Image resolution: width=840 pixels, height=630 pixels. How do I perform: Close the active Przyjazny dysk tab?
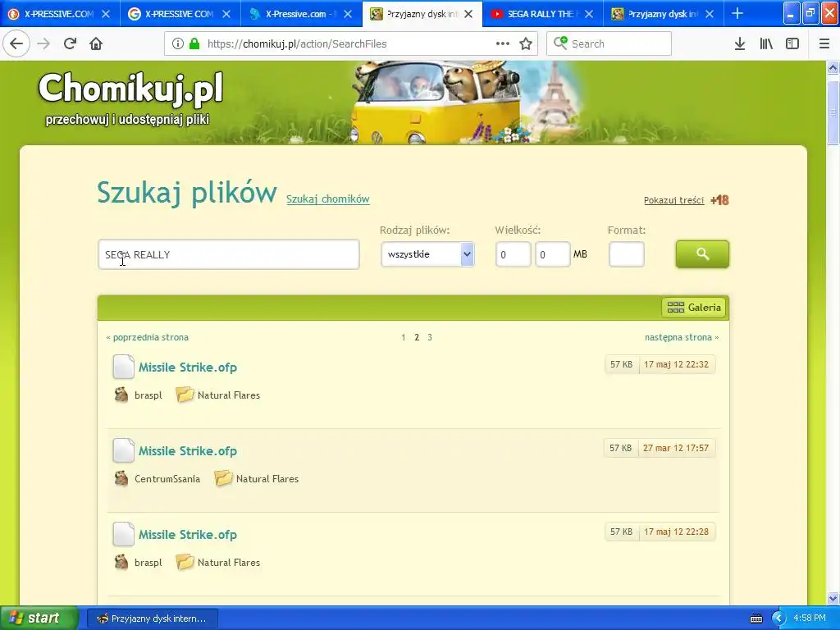tap(468, 14)
